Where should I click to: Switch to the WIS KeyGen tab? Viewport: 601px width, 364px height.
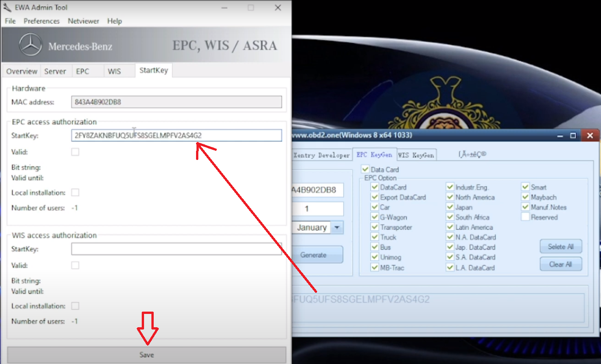point(416,155)
